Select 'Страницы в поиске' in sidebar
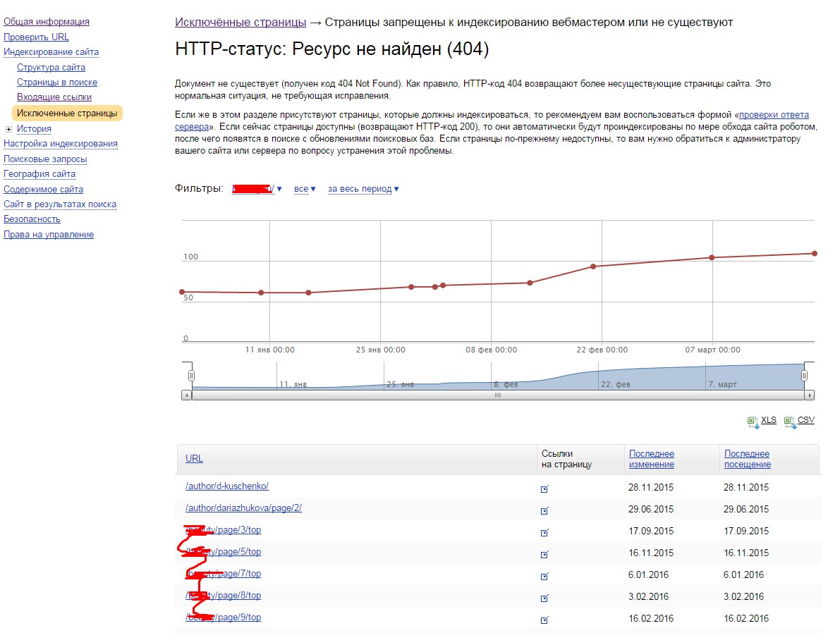The width and height of the screenshot is (840, 633). click(x=57, y=82)
